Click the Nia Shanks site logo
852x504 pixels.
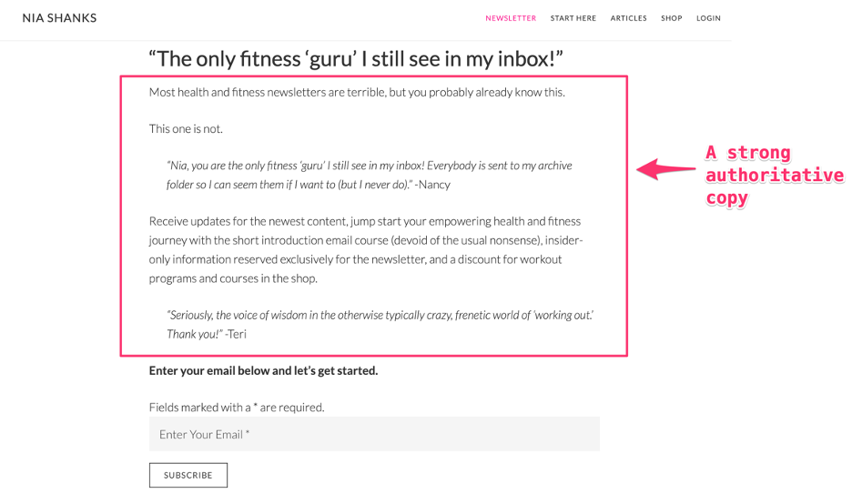pyautogui.click(x=59, y=18)
